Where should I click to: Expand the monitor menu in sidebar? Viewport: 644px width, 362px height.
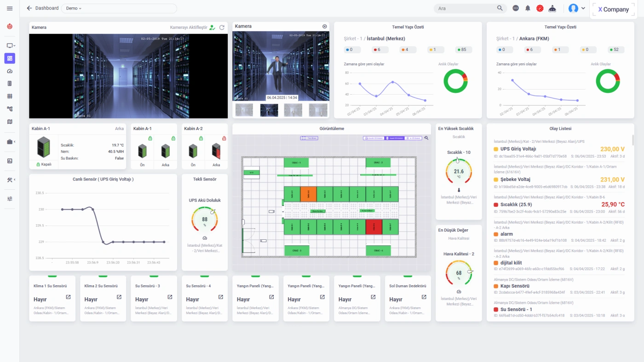[x=11, y=45]
